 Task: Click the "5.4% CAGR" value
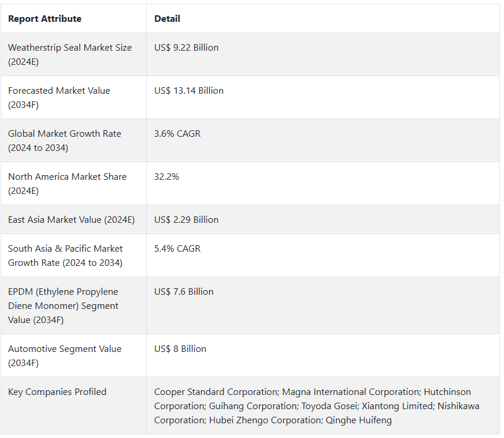(177, 249)
